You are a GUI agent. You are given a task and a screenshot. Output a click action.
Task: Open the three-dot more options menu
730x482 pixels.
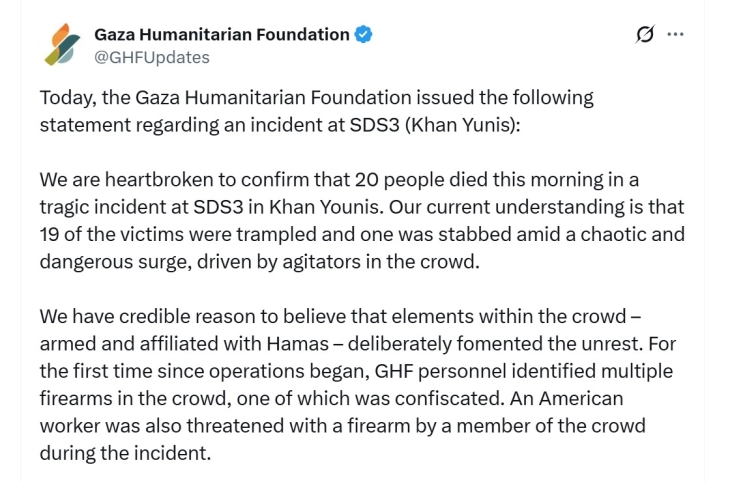[x=676, y=34]
